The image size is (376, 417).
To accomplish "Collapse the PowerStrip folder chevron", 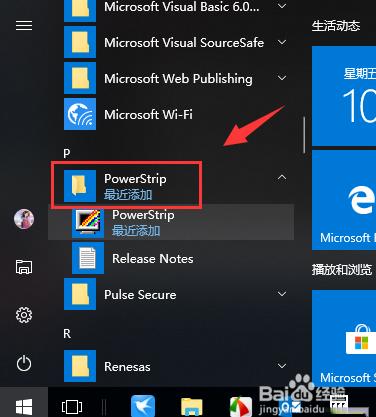I will 282,177.
